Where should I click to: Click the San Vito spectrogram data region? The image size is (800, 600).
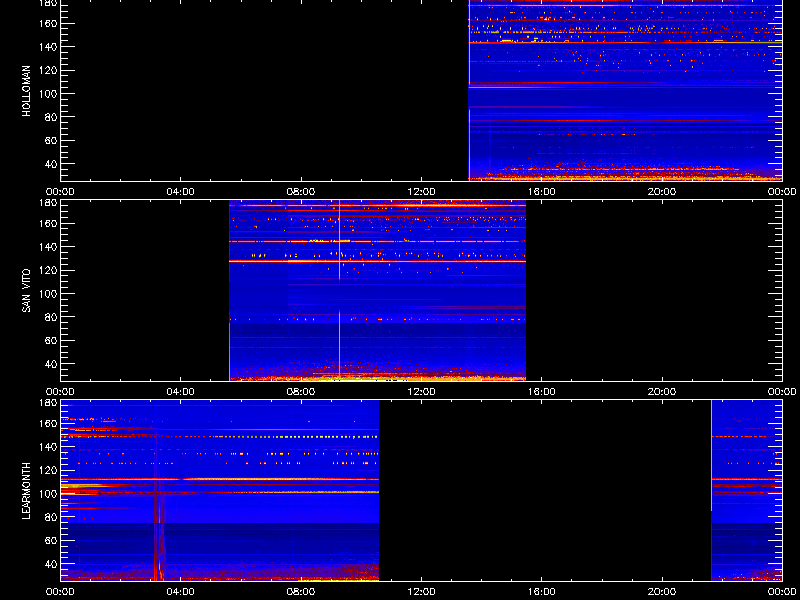point(378,291)
